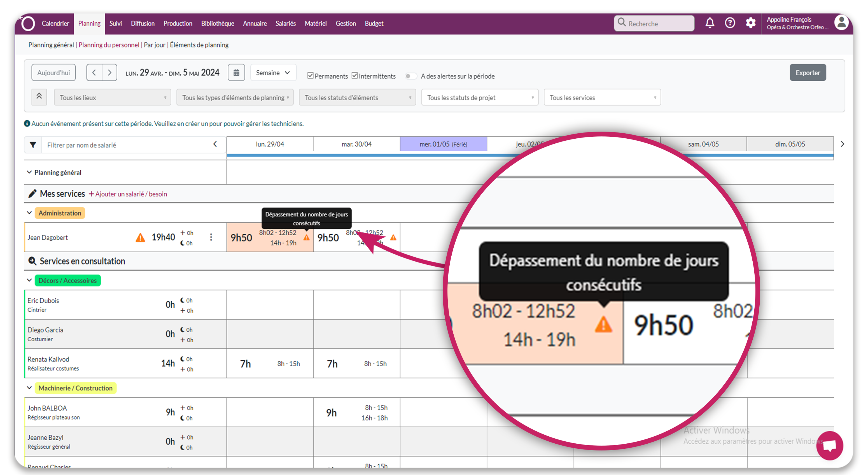The width and height of the screenshot is (868, 475).
Task: Open the Bibliothèque menu
Action: coord(218,23)
